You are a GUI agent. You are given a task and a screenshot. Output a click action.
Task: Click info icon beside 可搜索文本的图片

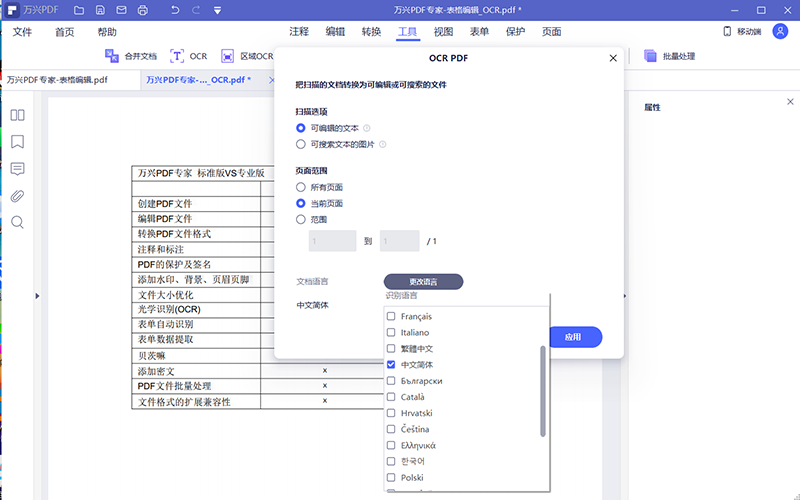click(382, 144)
